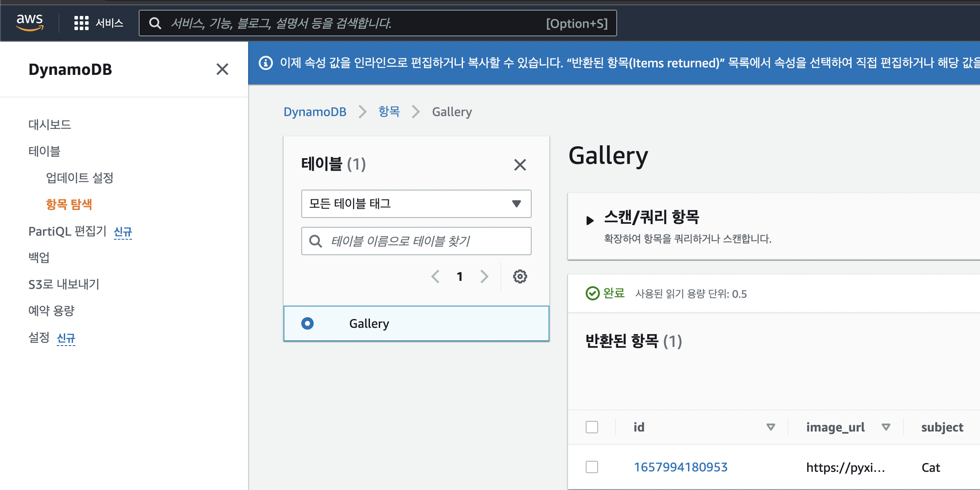This screenshot has width=980, height=490.
Task: Open the 모든 테이블 태그 dropdown
Action: coord(416,204)
